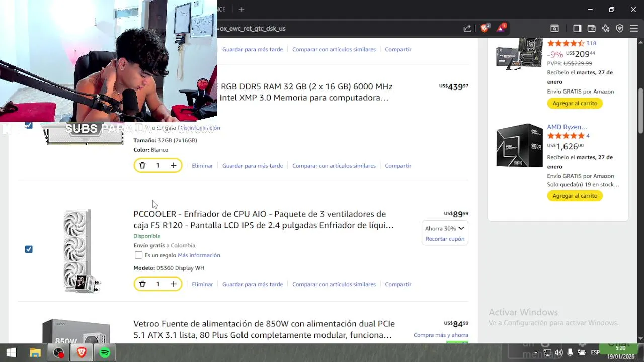The image size is (644, 362).
Task: Open Spotify from the taskbar
Action: pos(105,353)
